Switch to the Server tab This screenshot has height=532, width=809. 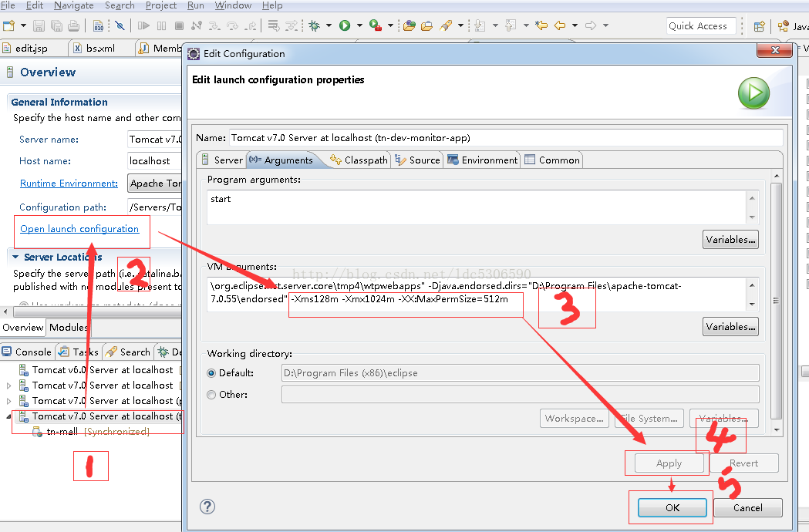point(222,160)
